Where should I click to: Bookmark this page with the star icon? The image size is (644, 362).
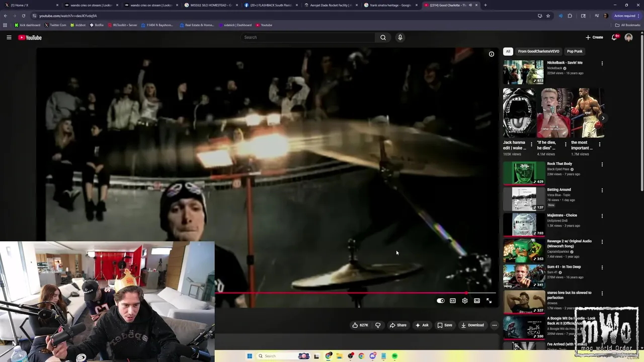coord(548,16)
